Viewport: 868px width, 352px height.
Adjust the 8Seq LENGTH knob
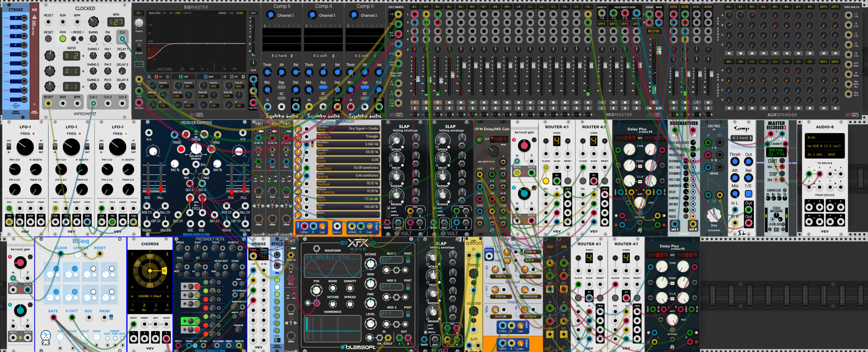tap(78, 254)
